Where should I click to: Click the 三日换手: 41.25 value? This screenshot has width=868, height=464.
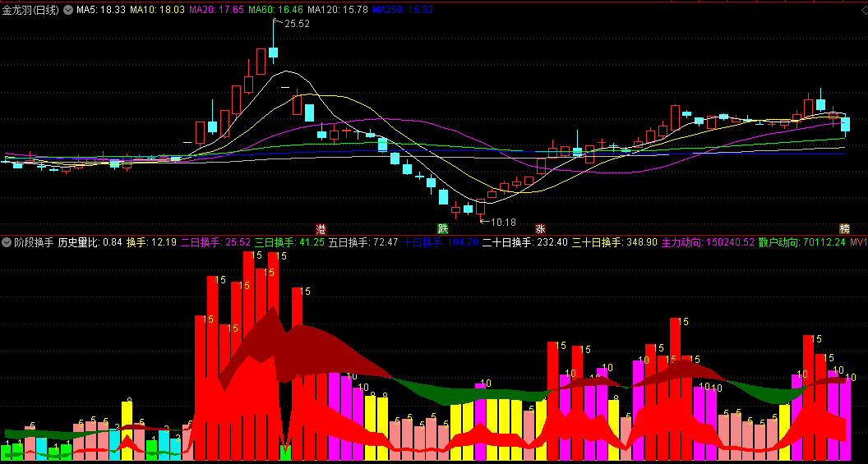click(x=289, y=241)
